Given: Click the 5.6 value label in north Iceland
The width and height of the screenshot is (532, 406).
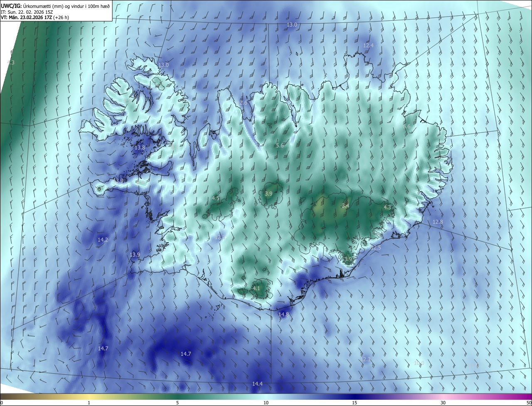Looking at the screenshot, I should coord(280,145).
